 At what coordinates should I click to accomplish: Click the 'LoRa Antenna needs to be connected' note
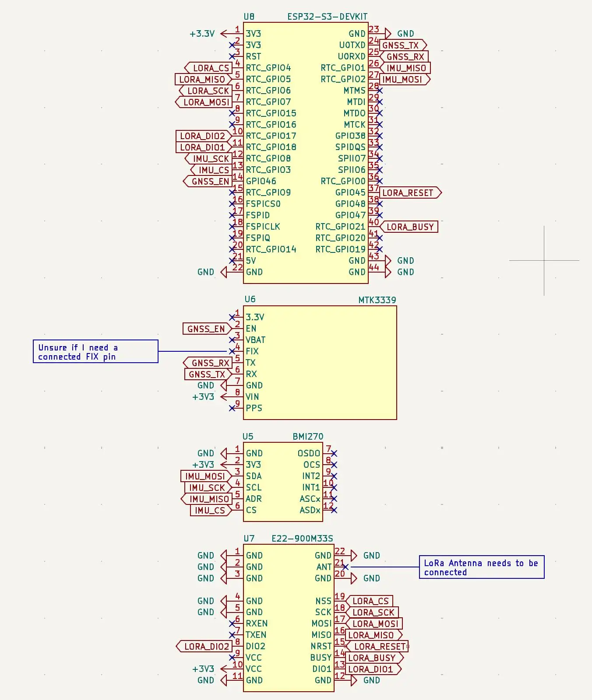click(x=481, y=567)
